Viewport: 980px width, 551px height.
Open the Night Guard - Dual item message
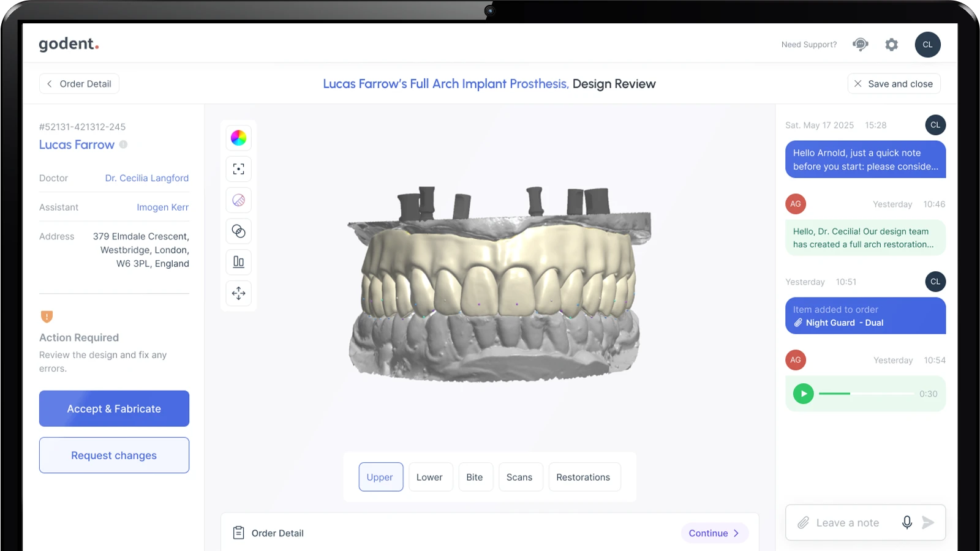pos(865,316)
